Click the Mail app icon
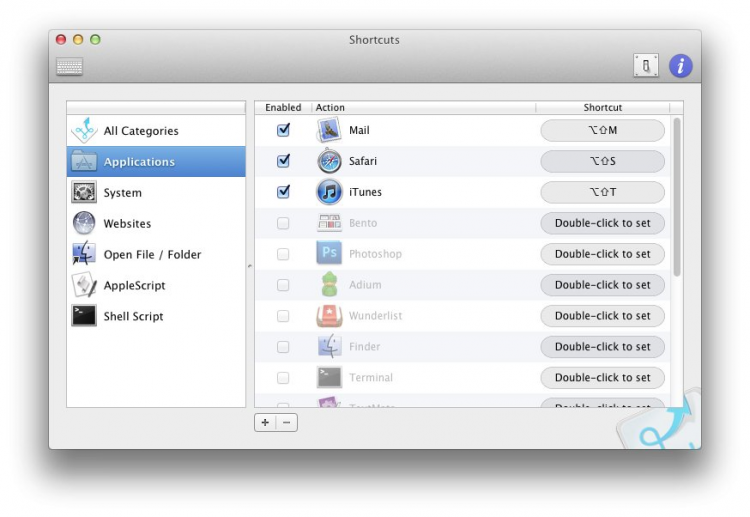The height and width of the screenshot is (517, 750). click(329, 130)
